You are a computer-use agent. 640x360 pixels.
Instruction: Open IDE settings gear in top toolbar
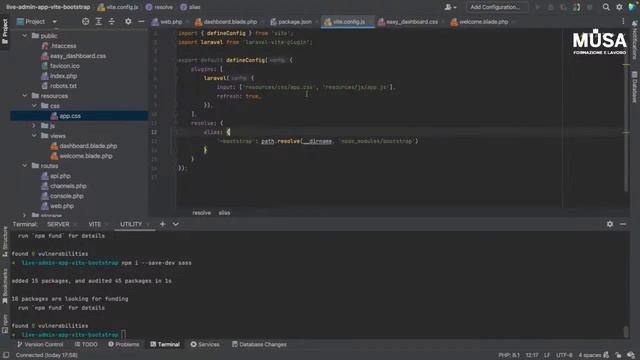coord(619,7)
